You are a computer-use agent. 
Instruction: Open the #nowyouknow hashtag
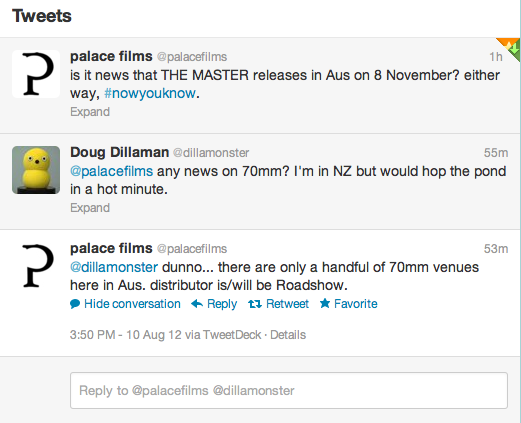tap(150, 93)
